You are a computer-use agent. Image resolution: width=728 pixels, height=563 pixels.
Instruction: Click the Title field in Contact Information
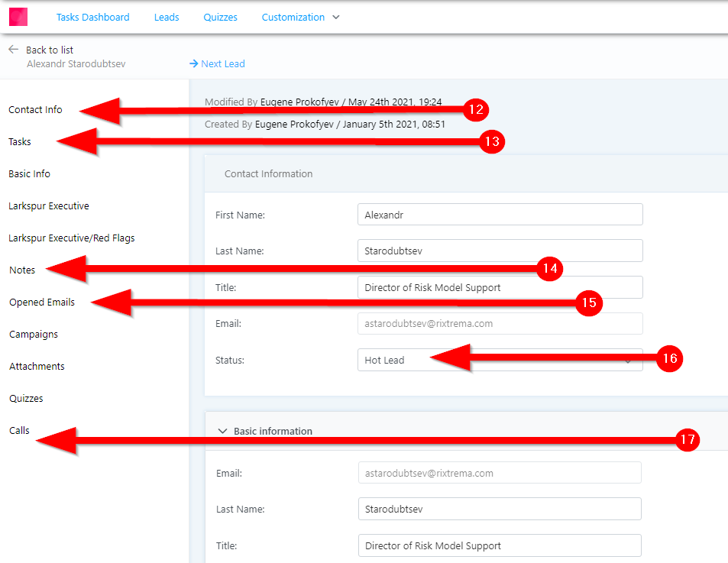point(500,288)
